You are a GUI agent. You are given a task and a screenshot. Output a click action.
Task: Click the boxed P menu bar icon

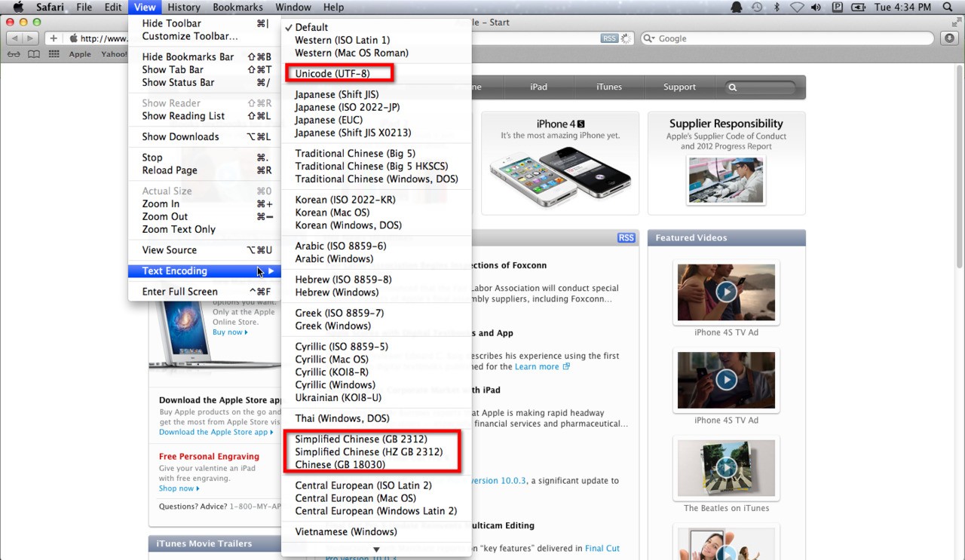click(838, 8)
